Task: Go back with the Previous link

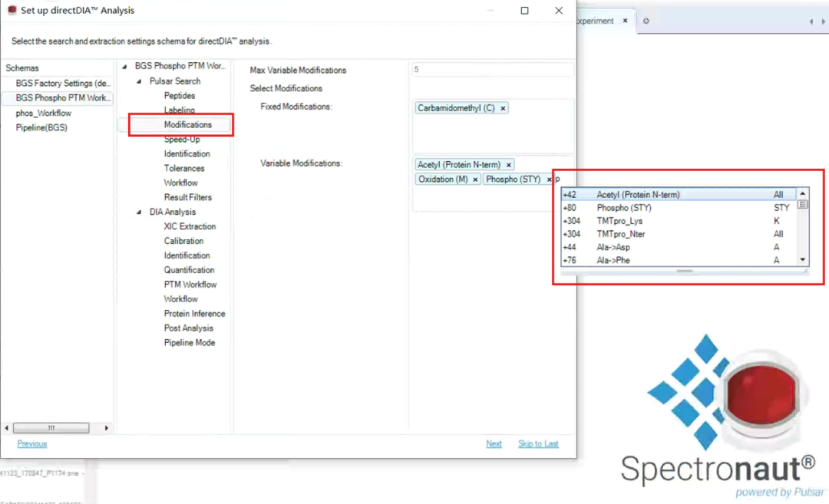Action: click(32, 443)
